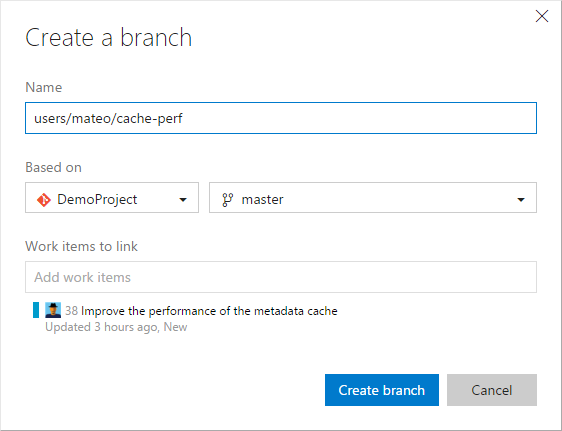The image size is (562, 431).
Task: Click the red Git repository icon
Action: 44,200
